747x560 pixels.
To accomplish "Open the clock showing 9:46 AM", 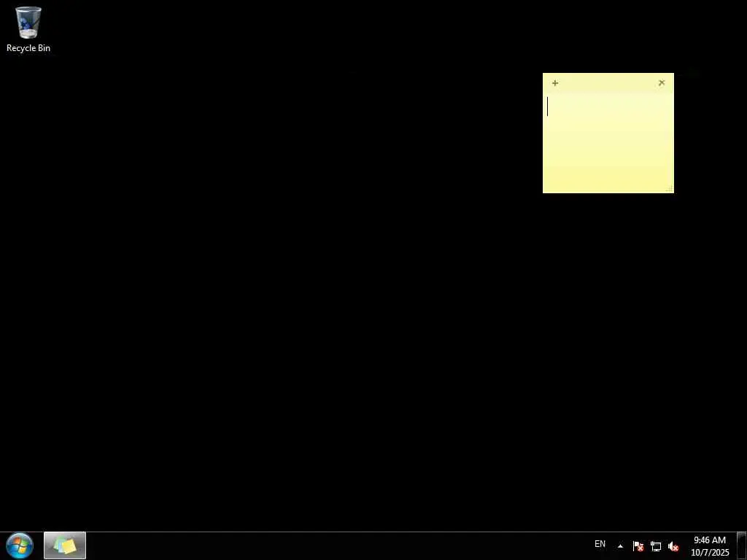I will pyautogui.click(x=710, y=546).
